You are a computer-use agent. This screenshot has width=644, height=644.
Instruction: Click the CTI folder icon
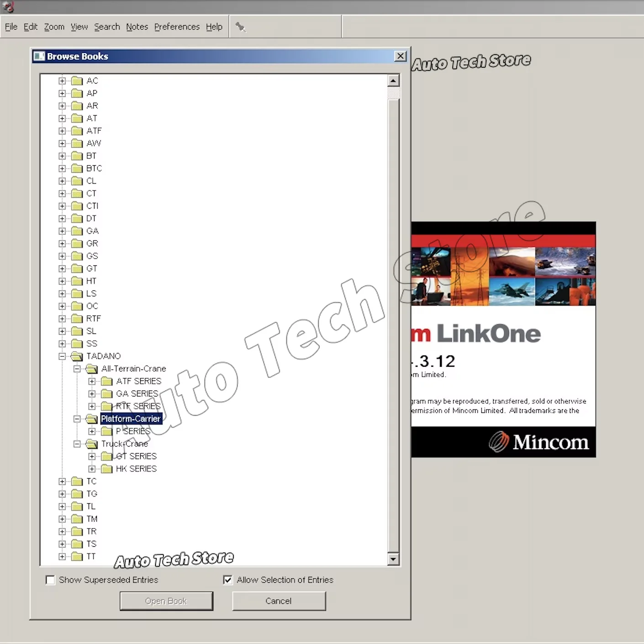[x=77, y=206]
